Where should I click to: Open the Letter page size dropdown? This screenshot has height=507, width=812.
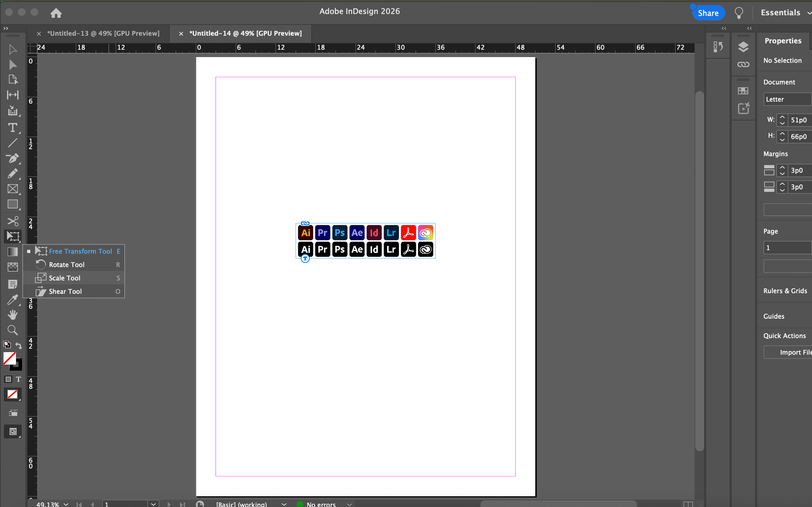[x=787, y=99]
